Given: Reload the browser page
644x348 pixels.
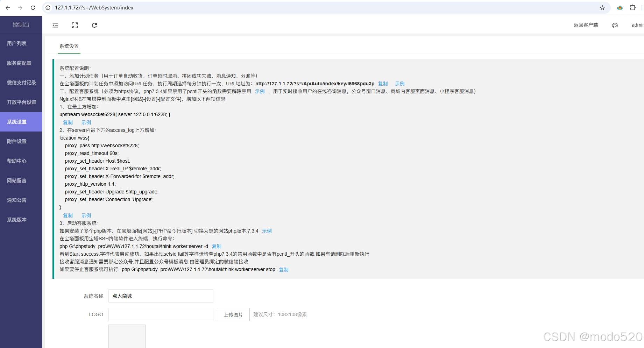Looking at the screenshot, I should pos(33,8).
